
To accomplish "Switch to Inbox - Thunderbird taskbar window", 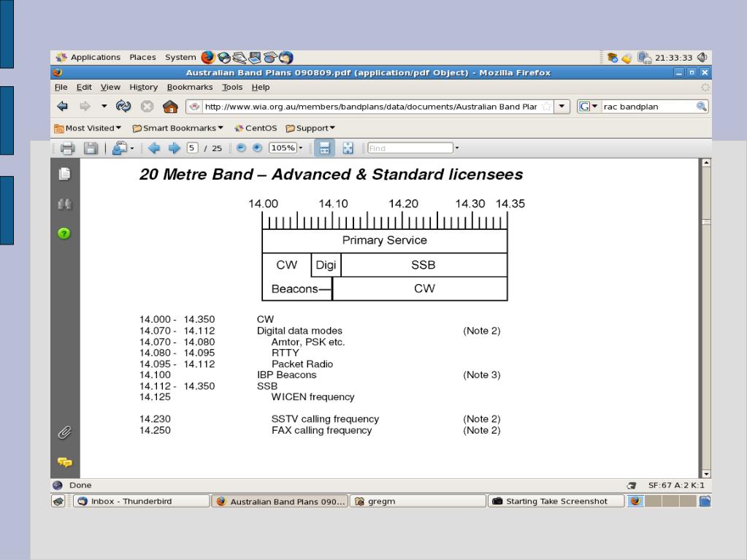I will coord(141,501).
